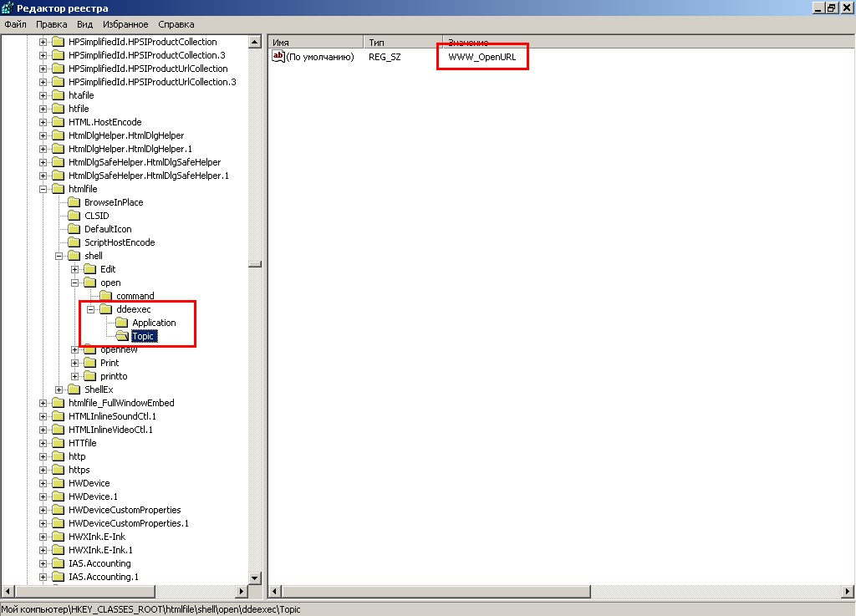Select the BrowseInPlace key
The width and height of the screenshot is (856, 616).
pos(114,202)
